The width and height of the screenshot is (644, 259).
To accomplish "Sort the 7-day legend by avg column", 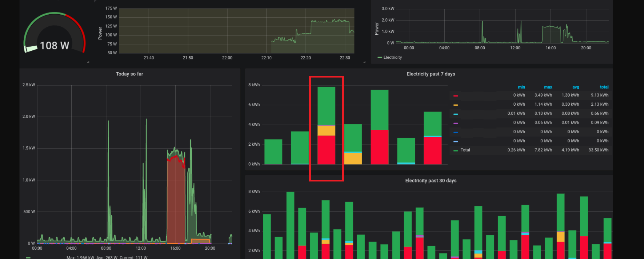I will tap(576, 87).
